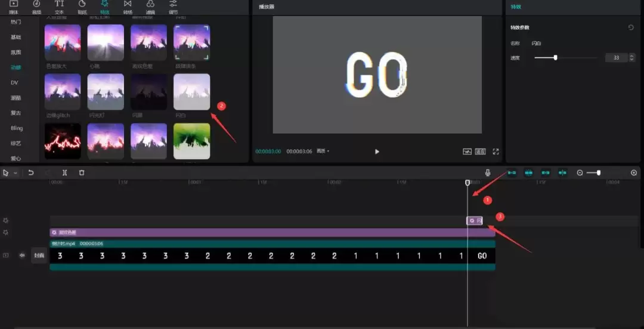The height and width of the screenshot is (329, 644).
Task: Open the 文本 text tool
Action: (x=59, y=7)
